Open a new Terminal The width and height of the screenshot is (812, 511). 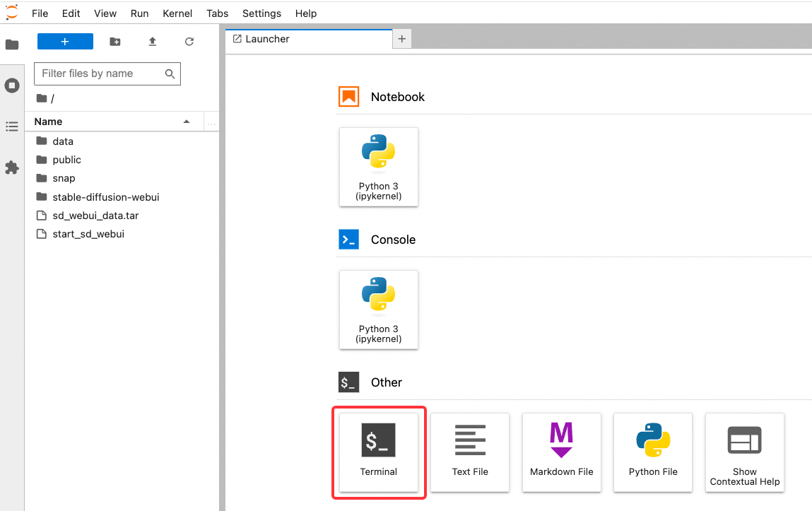379,452
